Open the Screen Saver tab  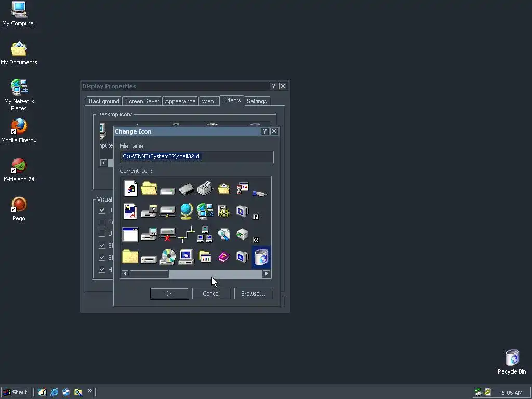(142, 101)
